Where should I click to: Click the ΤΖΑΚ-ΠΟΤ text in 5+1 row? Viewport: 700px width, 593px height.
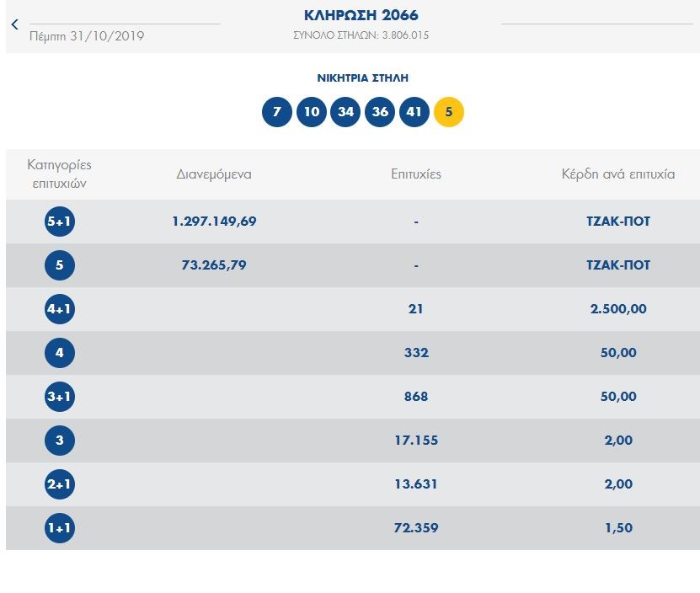618,222
